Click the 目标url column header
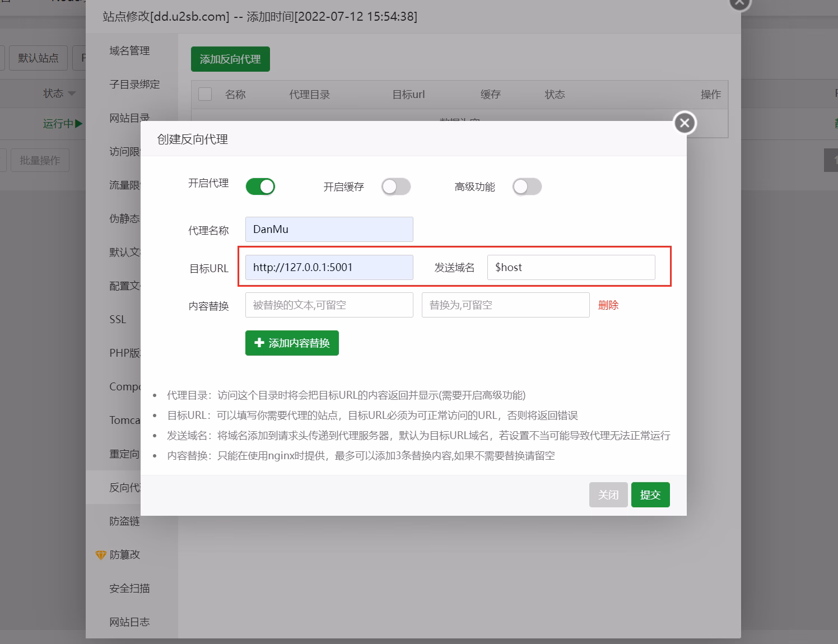This screenshot has height=644, width=838. (x=408, y=95)
